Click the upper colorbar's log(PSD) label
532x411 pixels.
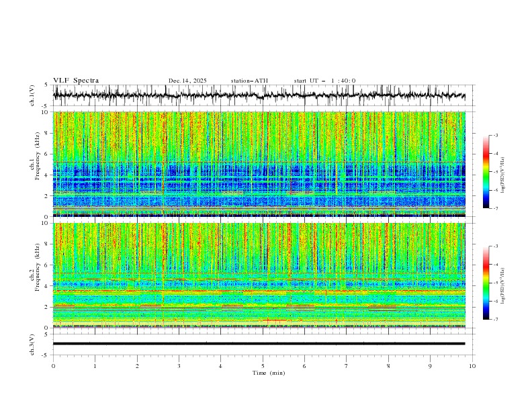(x=503, y=175)
